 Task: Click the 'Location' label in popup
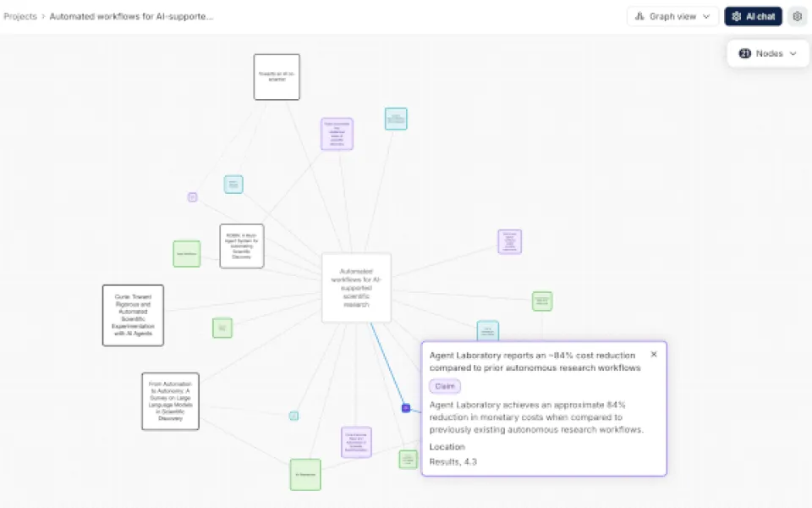coord(447,447)
